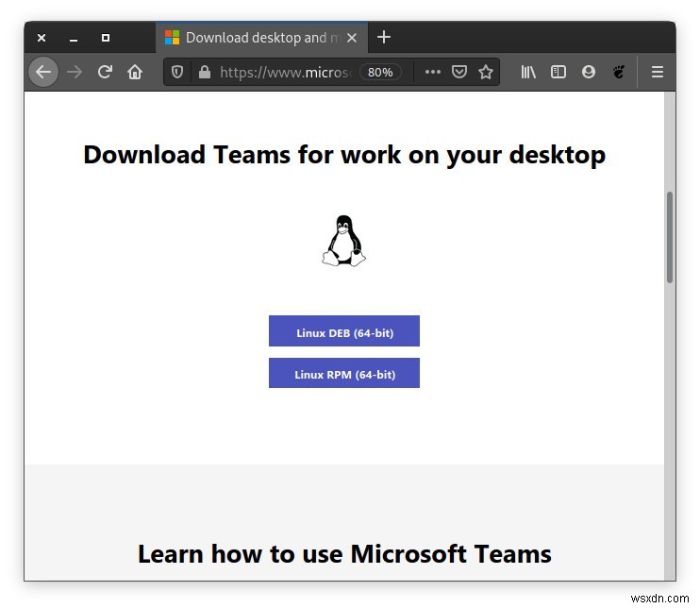Click the forward navigation arrow
This screenshot has height=608, width=700.
(75, 72)
